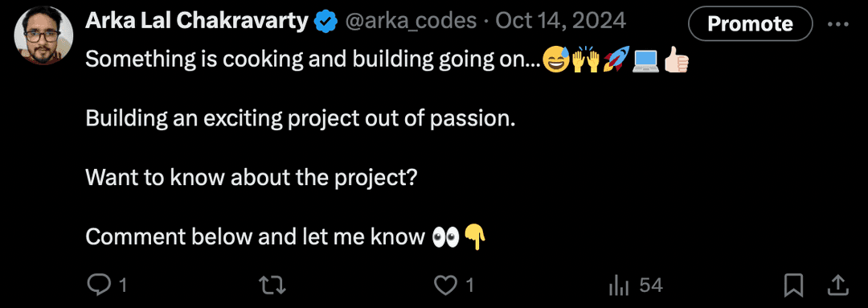Image resolution: width=868 pixels, height=308 pixels.
Task: Bookmark this post
Action: point(794,285)
